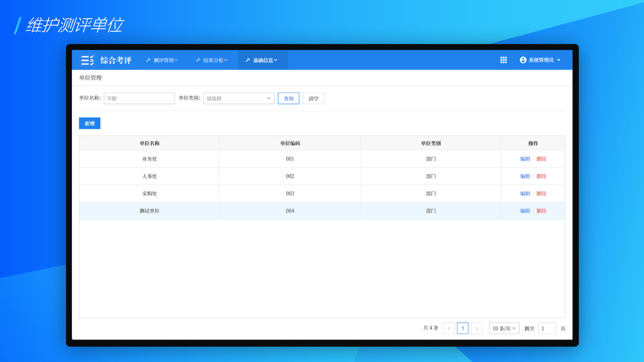The width and height of the screenshot is (644, 362).
Task: Expand 系统管理员 user dropdown arrow
Action: click(559, 60)
